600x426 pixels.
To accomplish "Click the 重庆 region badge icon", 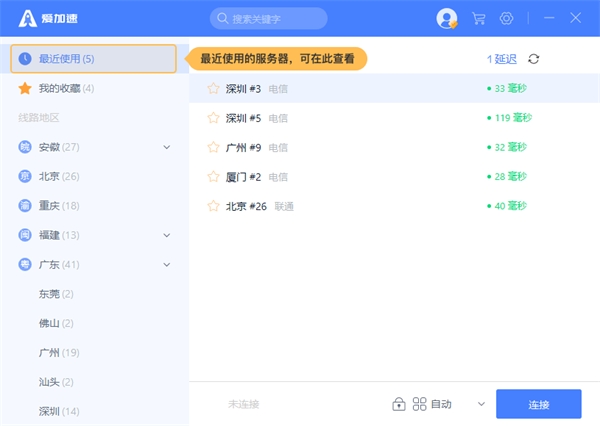I will 25,206.
